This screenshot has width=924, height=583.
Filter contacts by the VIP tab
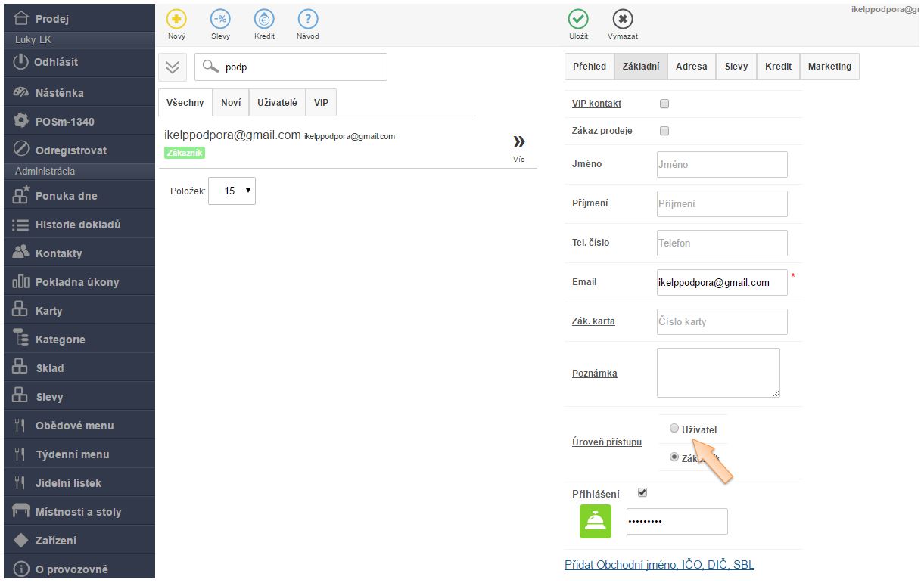[321, 103]
